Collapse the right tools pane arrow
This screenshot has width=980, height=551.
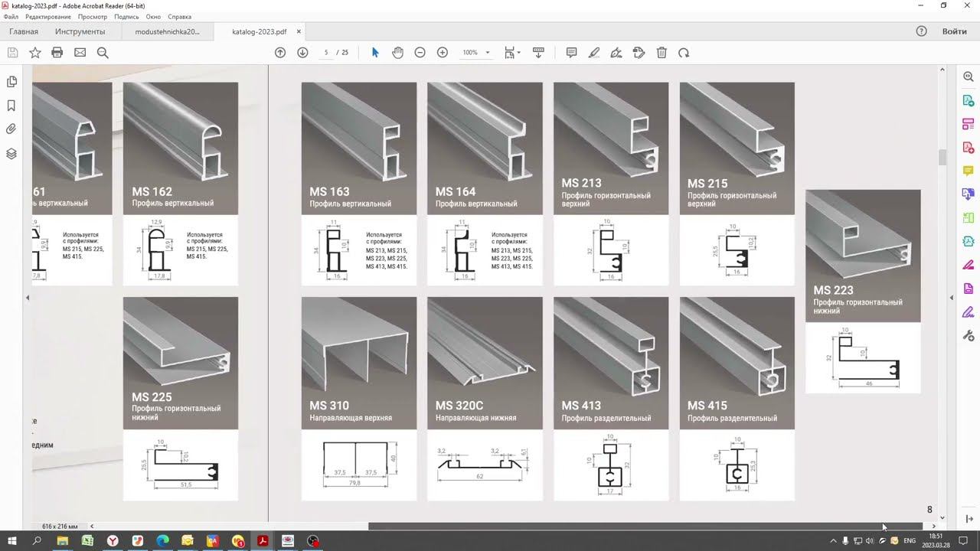[x=952, y=297]
